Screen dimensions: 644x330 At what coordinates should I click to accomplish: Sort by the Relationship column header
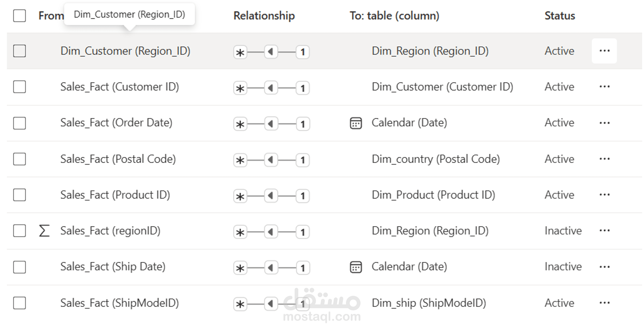point(264,16)
